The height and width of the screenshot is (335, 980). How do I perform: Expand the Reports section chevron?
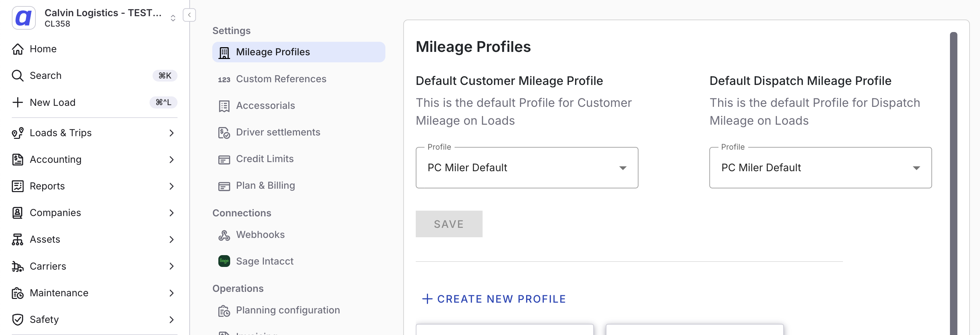pyautogui.click(x=171, y=186)
